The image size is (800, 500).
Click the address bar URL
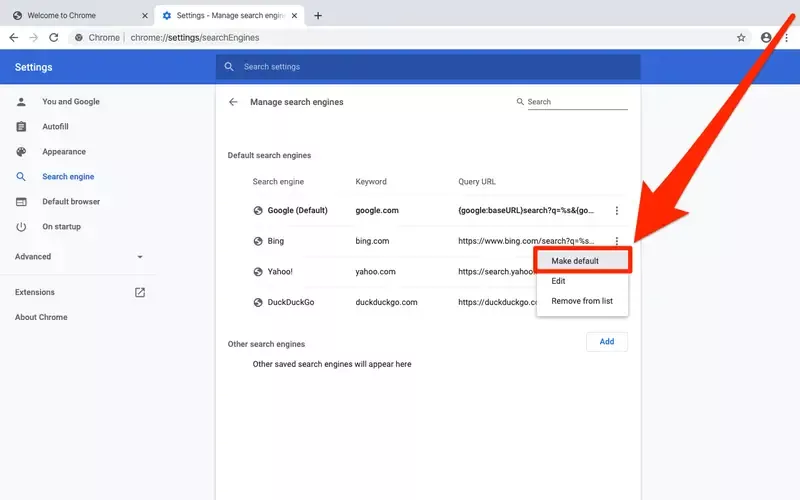point(194,37)
